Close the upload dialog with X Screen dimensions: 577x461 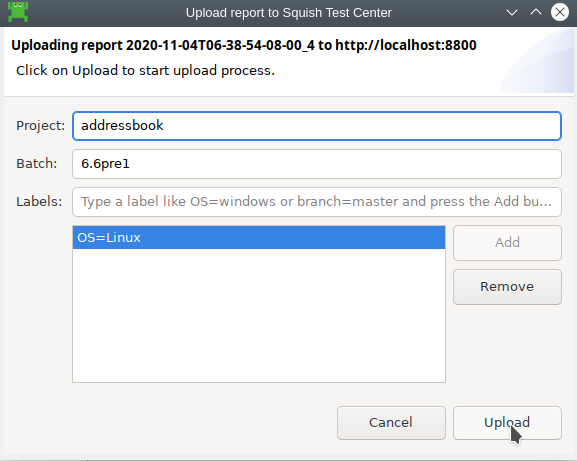[x=560, y=13]
